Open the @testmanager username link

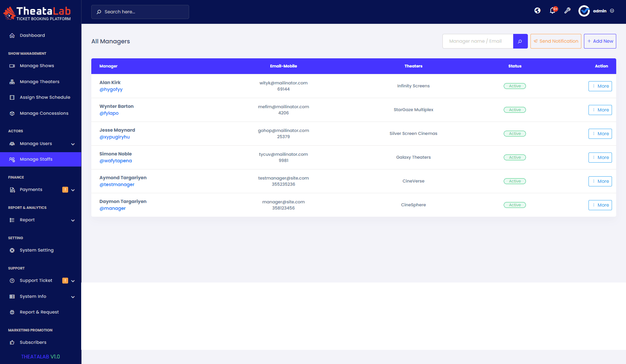[117, 185]
